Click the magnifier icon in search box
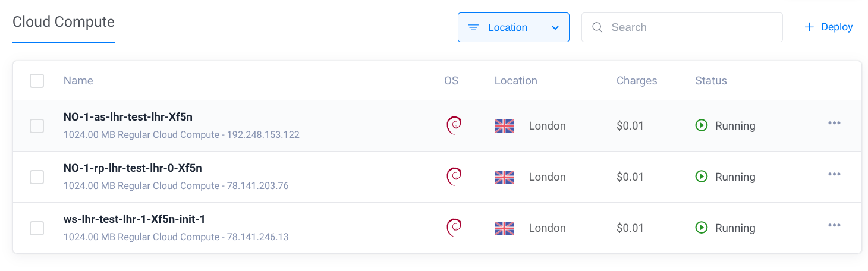 click(598, 27)
